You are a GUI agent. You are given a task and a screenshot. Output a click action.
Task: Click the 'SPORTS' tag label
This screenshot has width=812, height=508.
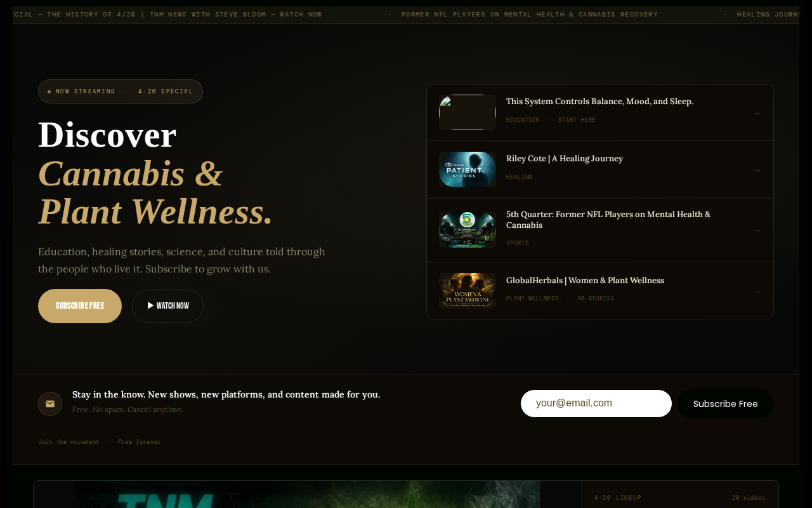click(x=517, y=243)
